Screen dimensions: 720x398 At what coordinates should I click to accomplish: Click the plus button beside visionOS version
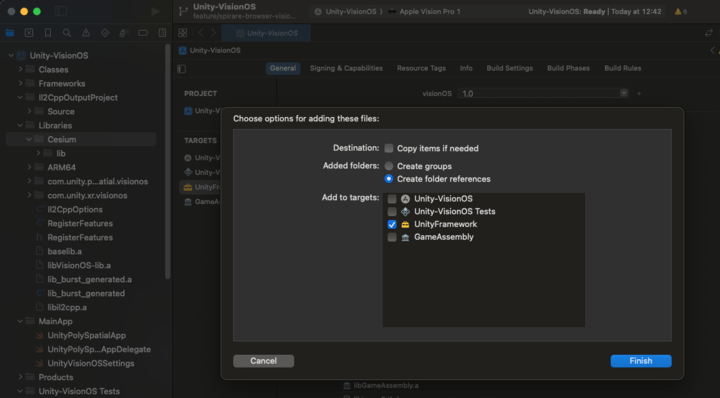tap(639, 93)
